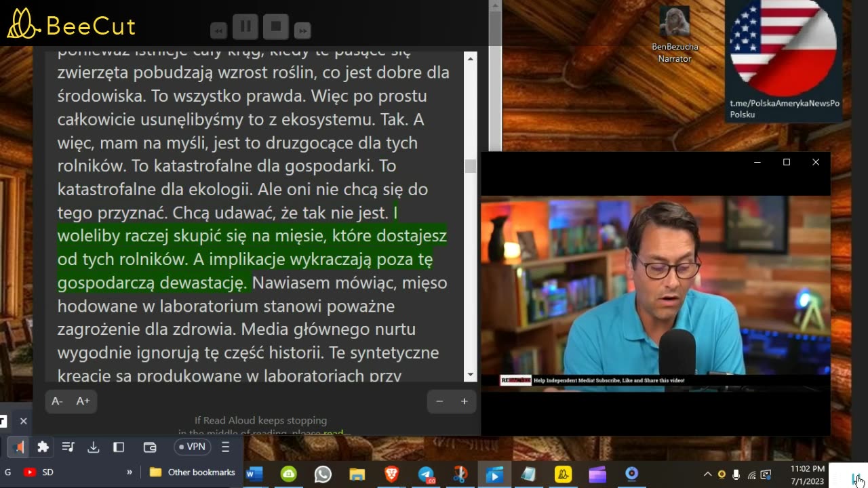Open Brave browser from the taskbar
This screenshot has width=868, height=488.
tap(391, 474)
